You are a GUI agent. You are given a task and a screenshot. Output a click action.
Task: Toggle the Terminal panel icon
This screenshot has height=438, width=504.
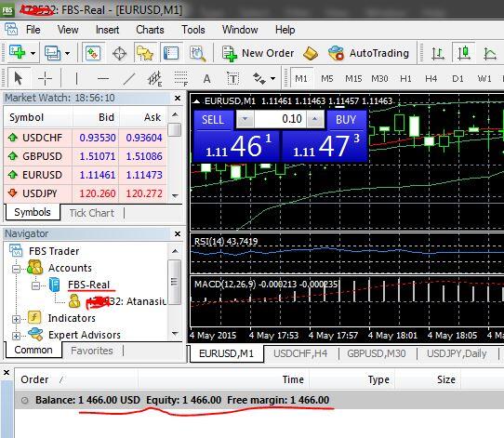pos(171,53)
